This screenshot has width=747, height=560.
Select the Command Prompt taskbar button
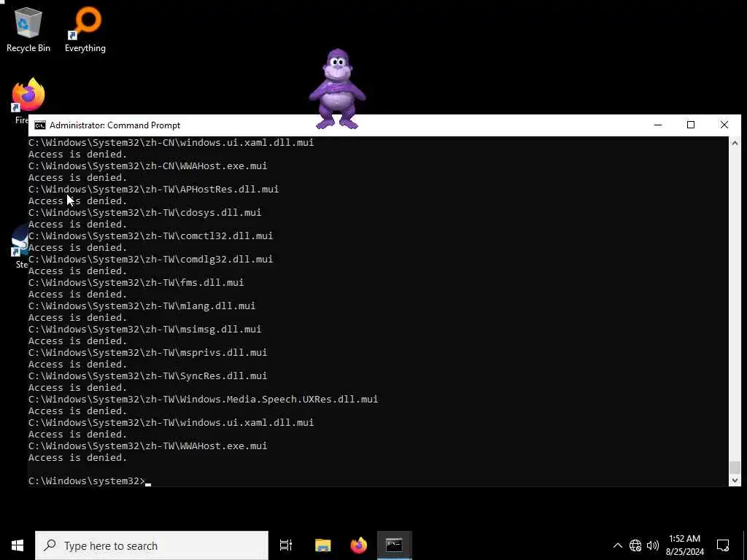tap(395, 545)
